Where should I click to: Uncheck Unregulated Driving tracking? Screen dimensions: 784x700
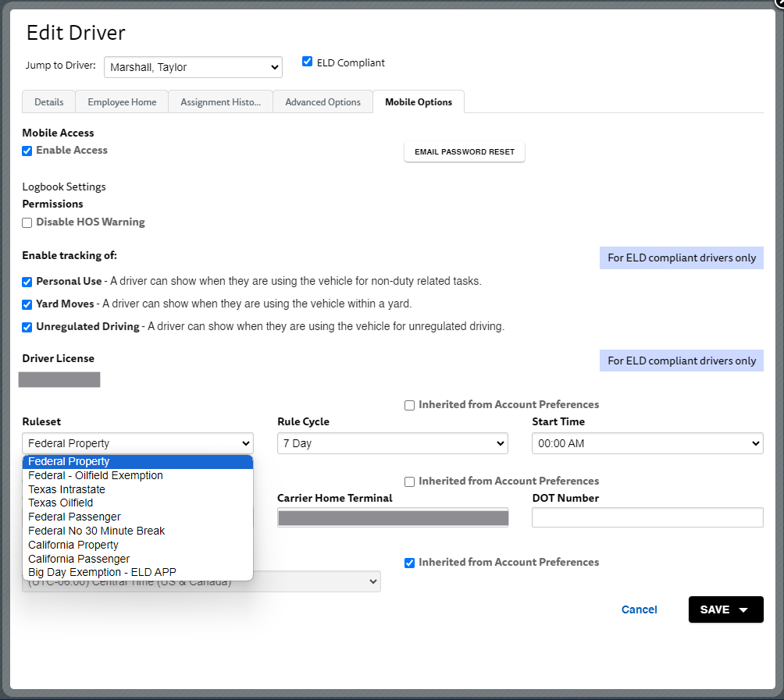(27, 327)
